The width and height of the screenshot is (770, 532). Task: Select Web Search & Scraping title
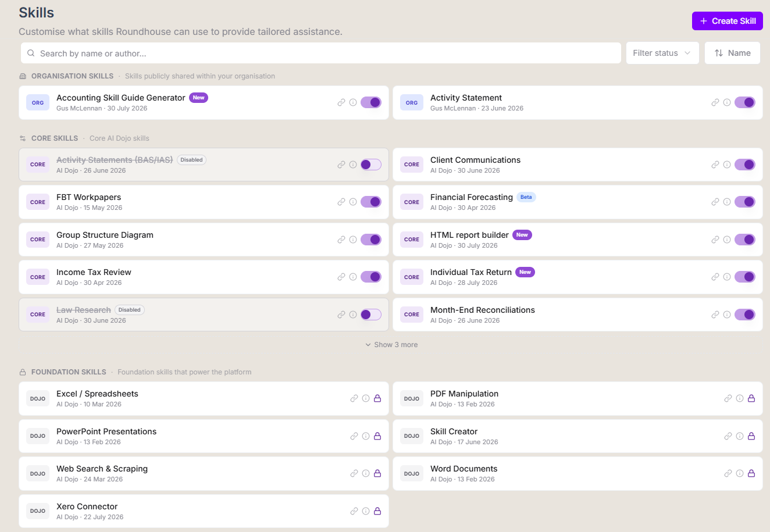point(102,469)
